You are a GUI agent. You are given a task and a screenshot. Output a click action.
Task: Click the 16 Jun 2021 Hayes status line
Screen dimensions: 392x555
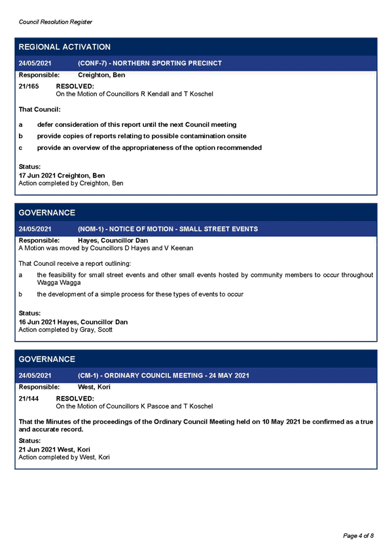pyautogui.click(x=73, y=322)
